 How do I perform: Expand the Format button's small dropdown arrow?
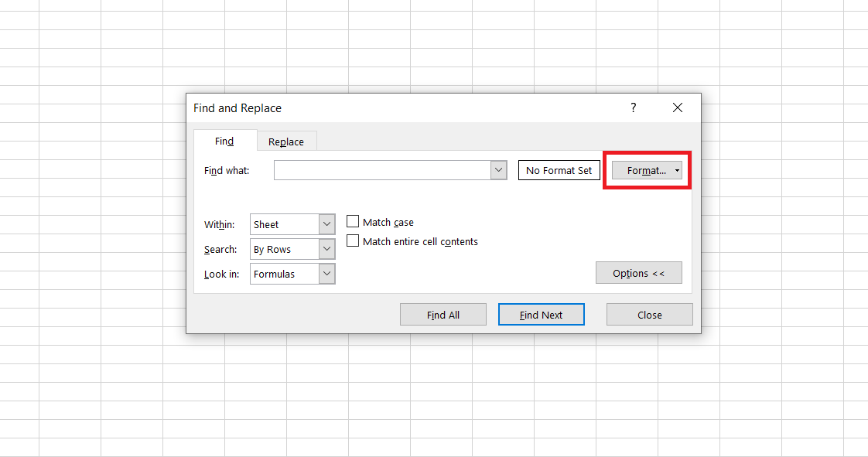coord(677,170)
